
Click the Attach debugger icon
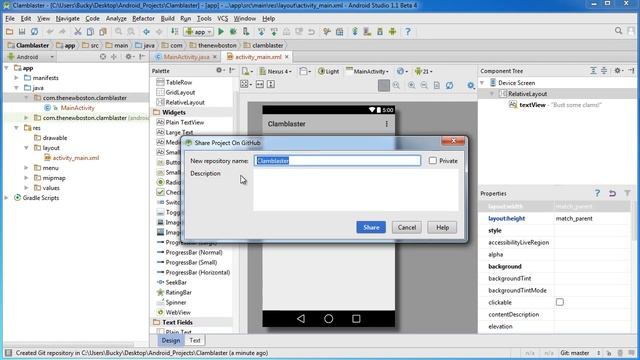point(246,31)
